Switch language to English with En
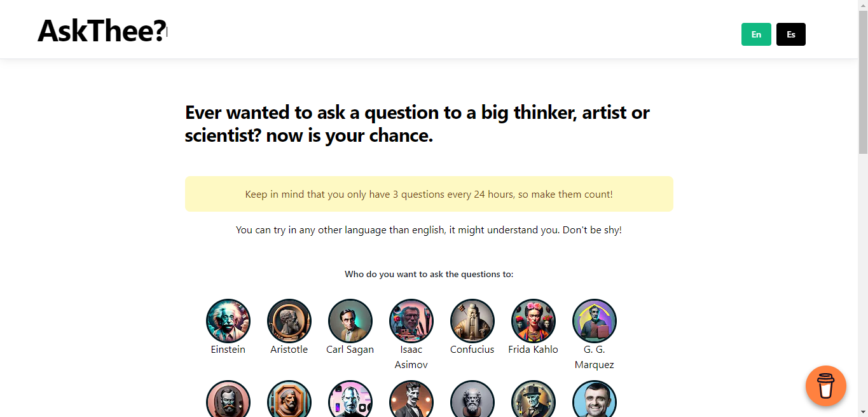Viewport: 868px width, 417px height. click(x=756, y=34)
